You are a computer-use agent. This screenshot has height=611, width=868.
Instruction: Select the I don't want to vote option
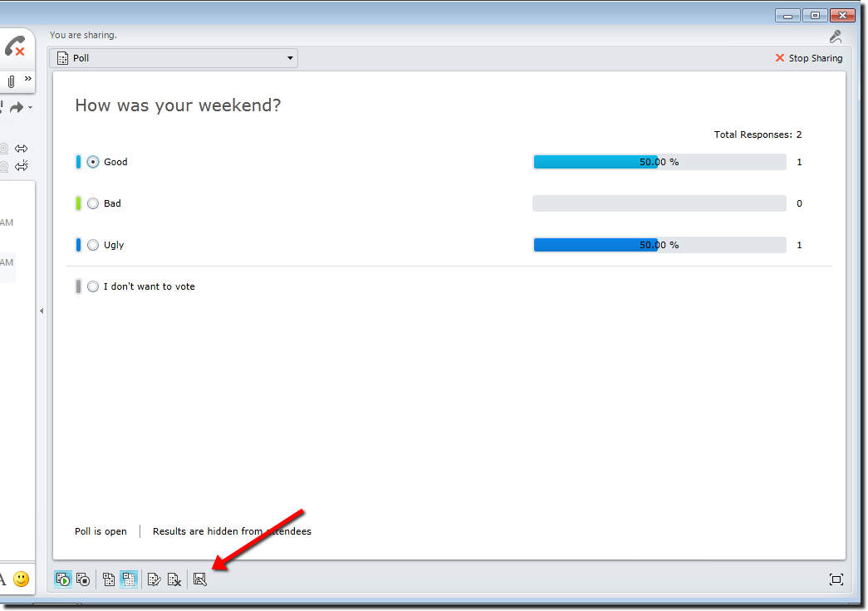point(93,286)
